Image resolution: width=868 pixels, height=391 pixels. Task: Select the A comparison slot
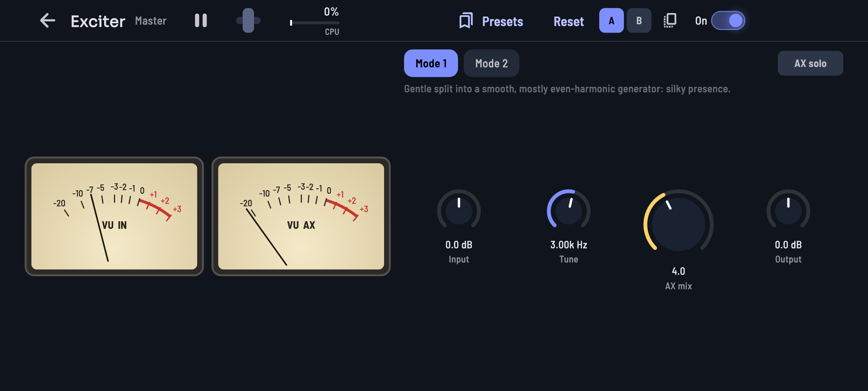(x=611, y=21)
